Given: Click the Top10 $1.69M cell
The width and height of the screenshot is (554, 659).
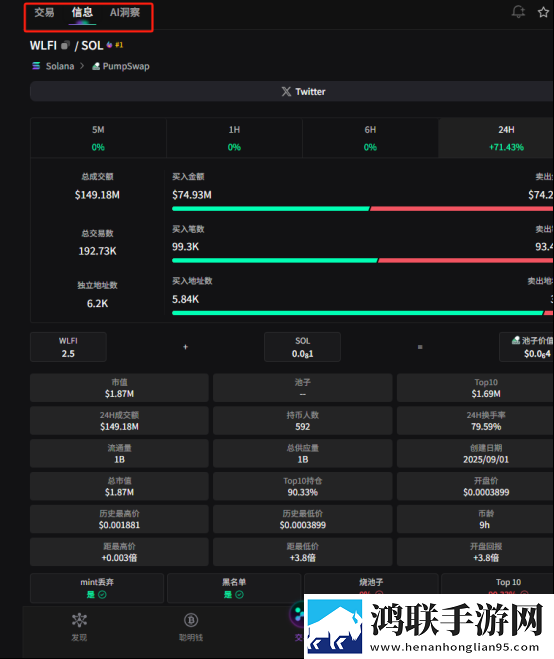Looking at the screenshot, I should click(475, 388).
